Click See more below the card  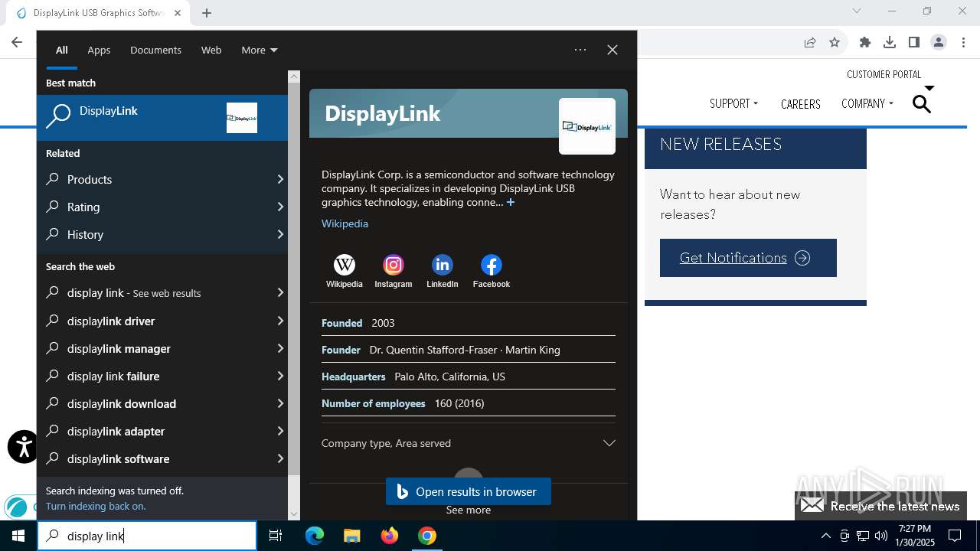(x=469, y=510)
